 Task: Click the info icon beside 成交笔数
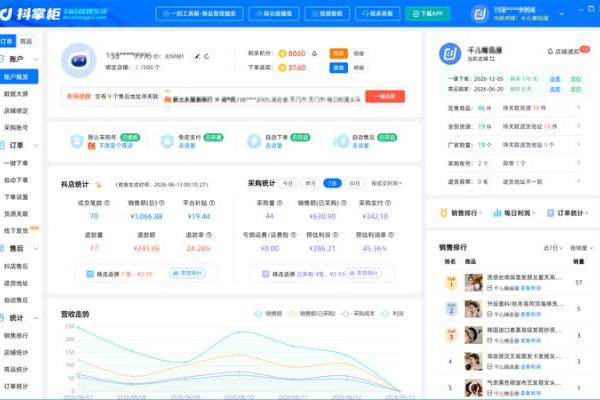click(x=107, y=203)
